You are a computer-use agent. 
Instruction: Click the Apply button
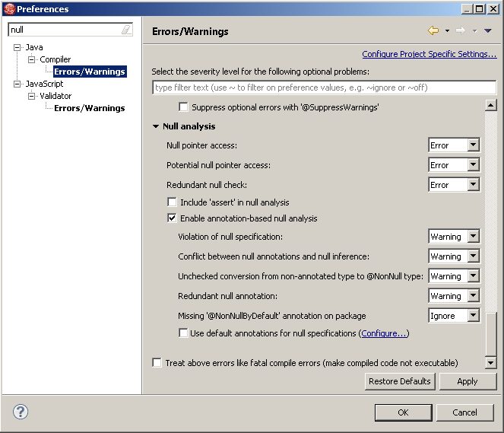(x=468, y=381)
